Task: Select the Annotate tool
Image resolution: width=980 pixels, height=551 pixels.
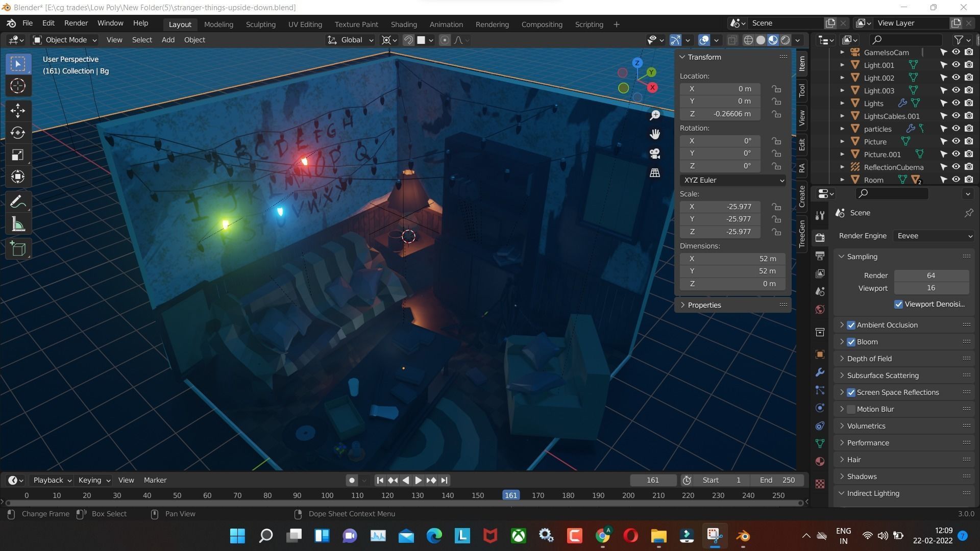Action: (x=18, y=202)
